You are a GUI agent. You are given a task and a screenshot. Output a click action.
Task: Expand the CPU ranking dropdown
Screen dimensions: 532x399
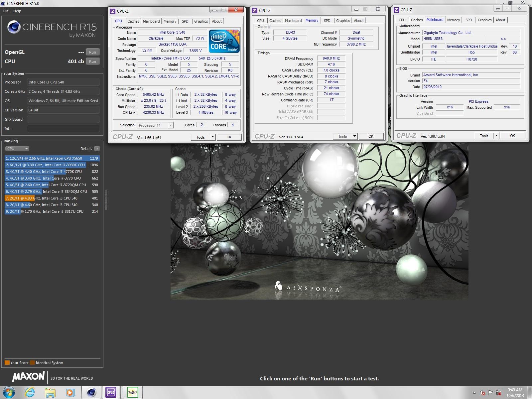17,149
